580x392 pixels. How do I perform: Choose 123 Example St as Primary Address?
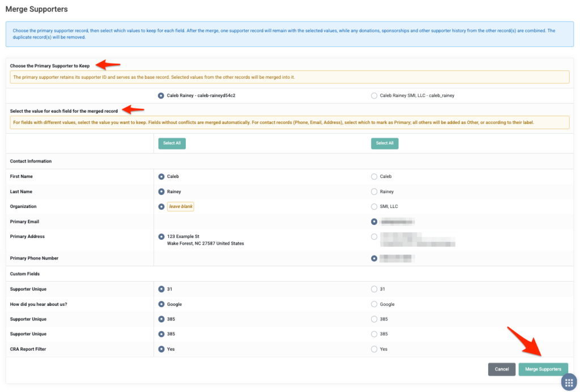(161, 237)
